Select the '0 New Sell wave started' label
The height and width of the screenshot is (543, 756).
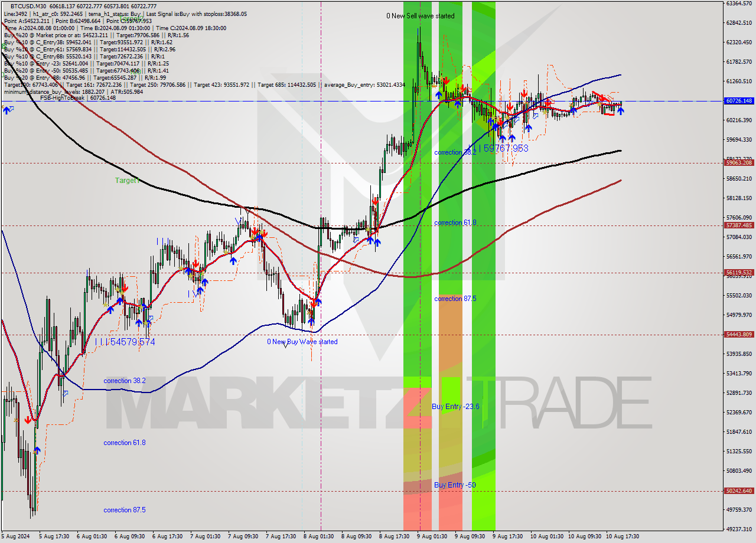(x=421, y=16)
